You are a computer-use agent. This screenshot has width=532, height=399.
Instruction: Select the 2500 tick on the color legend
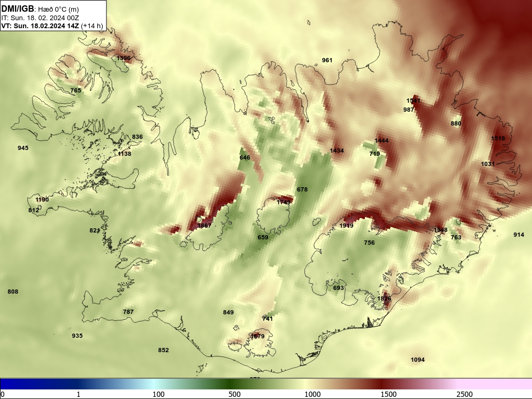tap(464, 394)
